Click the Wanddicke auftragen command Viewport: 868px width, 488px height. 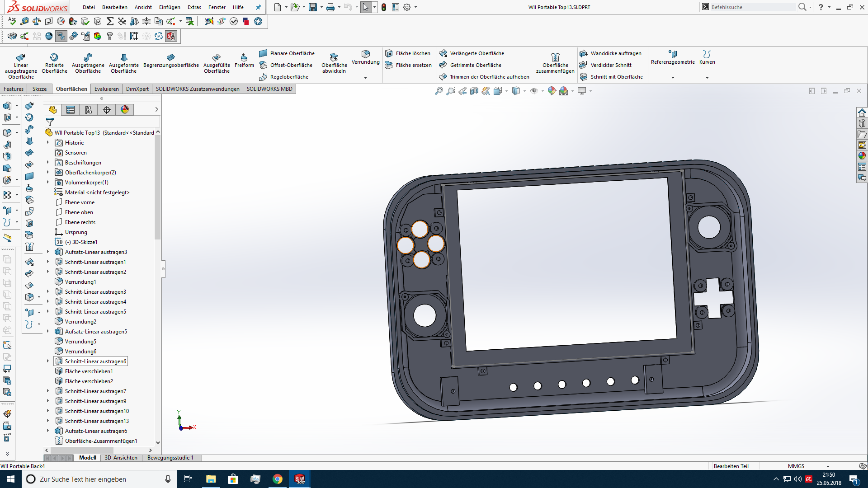(x=610, y=53)
